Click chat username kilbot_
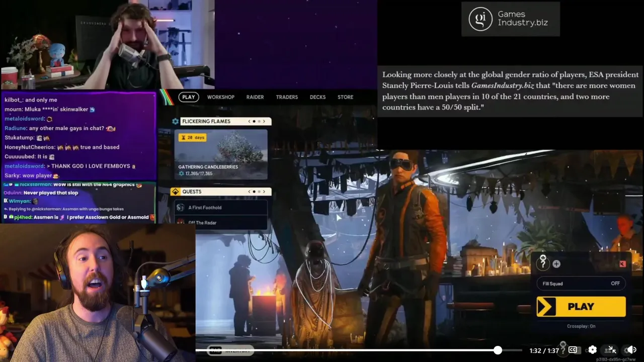Screen dimensions: 644x362 click(13, 100)
